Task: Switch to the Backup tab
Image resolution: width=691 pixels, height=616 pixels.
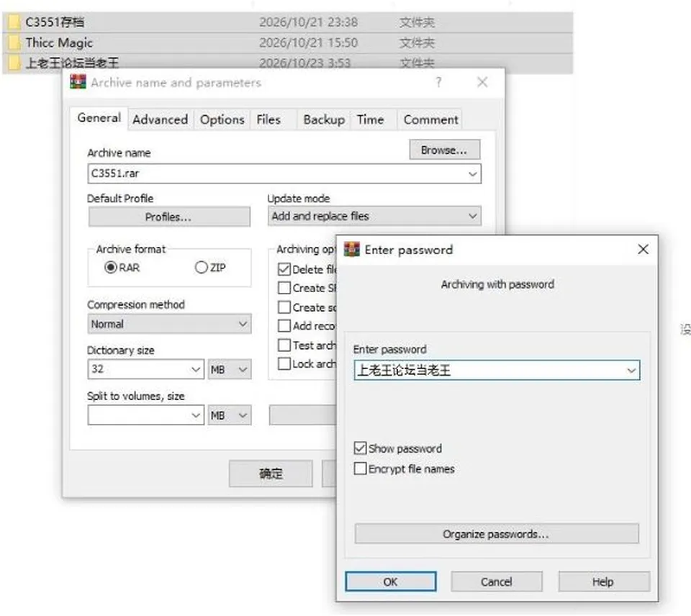Action: click(324, 119)
